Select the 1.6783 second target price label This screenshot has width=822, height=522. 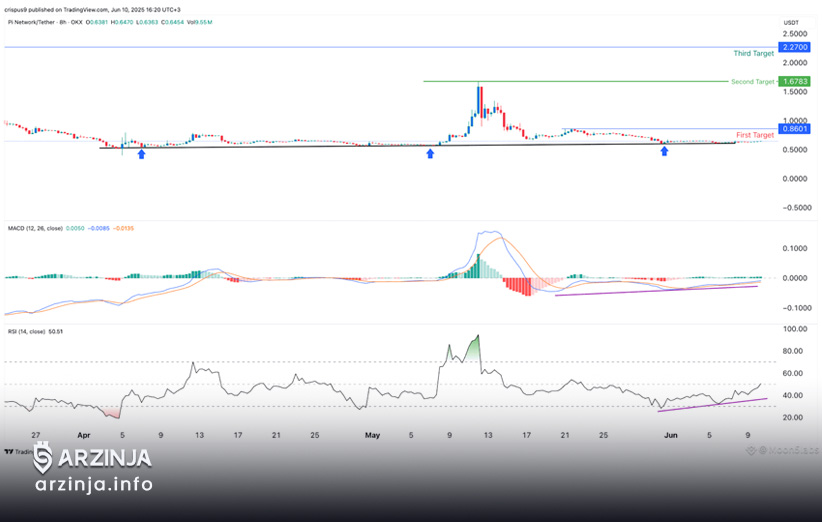point(795,81)
